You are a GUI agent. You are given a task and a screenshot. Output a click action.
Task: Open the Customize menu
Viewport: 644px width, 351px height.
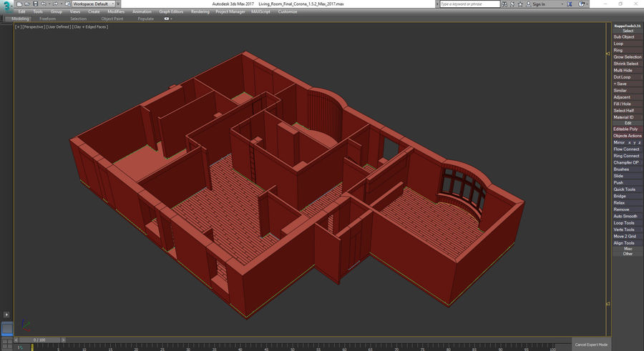click(288, 11)
